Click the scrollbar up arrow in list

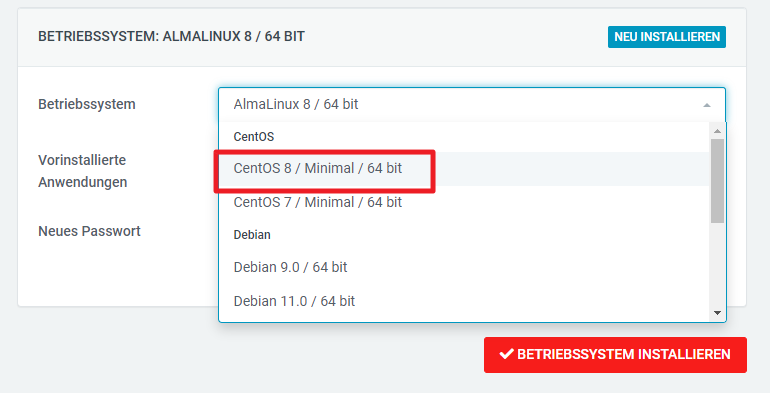pyautogui.click(x=717, y=131)
